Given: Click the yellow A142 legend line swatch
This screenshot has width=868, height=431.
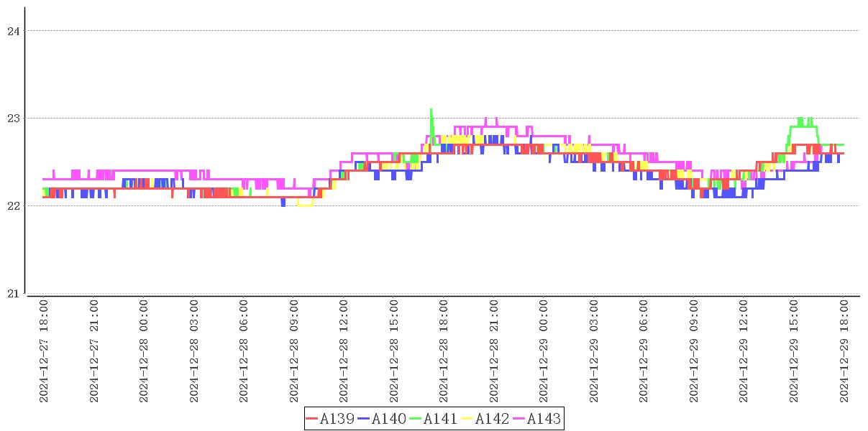Looking at the screenshot, I should click(x=467, y=419).
